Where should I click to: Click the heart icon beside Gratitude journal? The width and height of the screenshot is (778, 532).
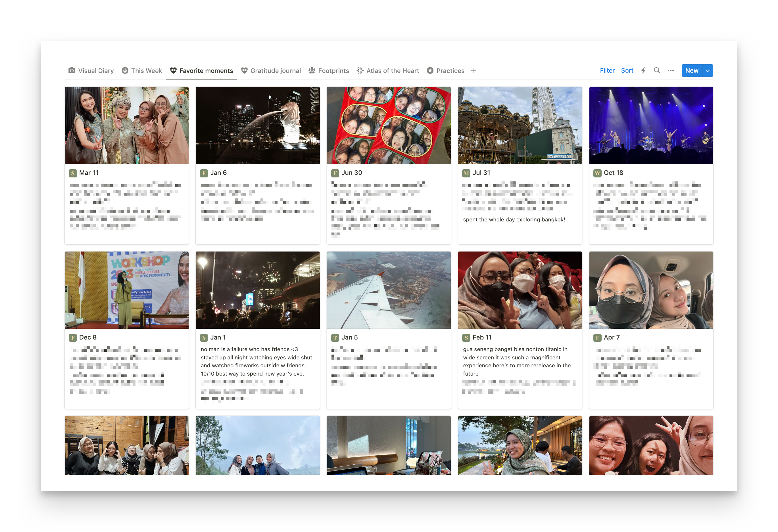(x=244, y=70)
